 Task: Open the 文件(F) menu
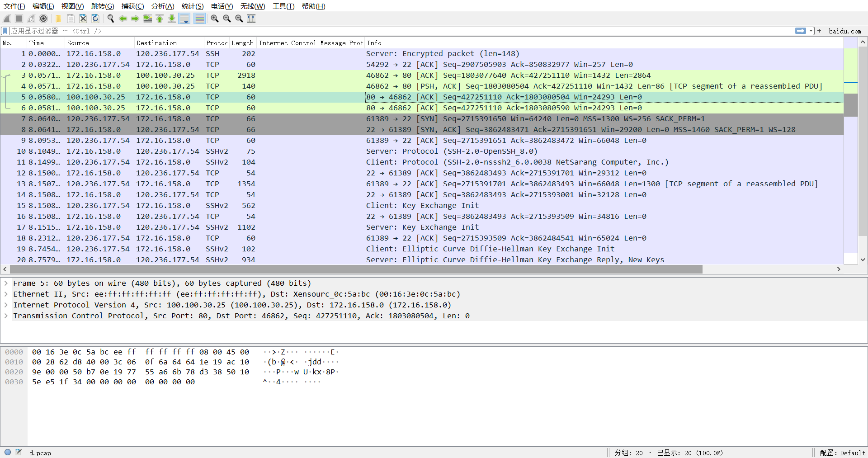pos(14,6)
